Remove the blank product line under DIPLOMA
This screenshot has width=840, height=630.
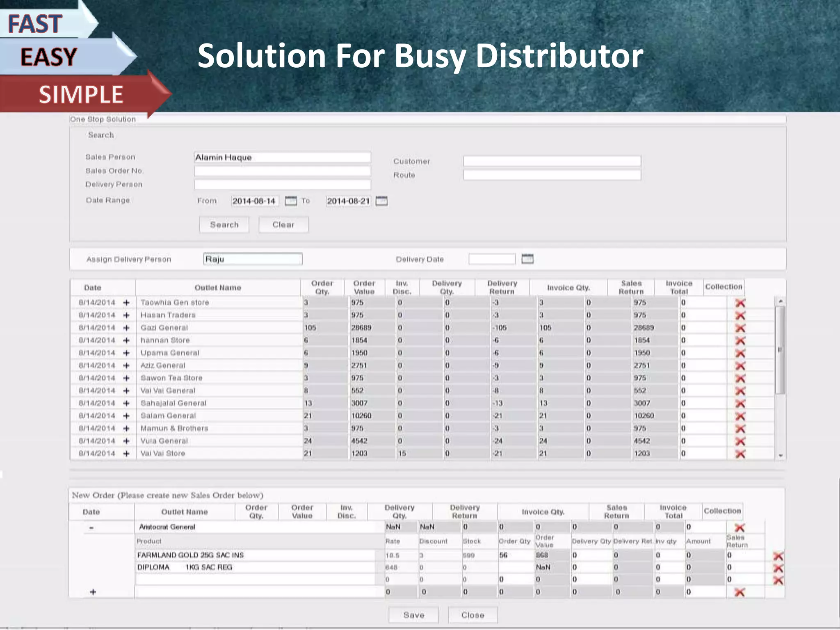[x=778, y=580]
